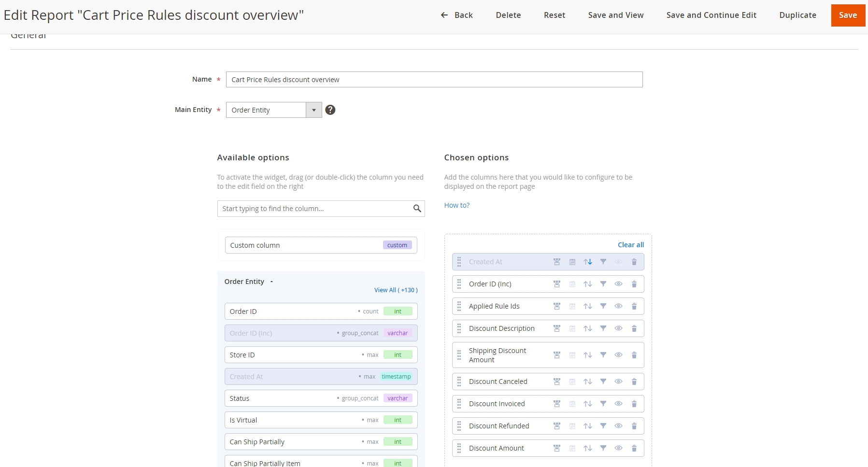
Task: Click filter funnel on Applied Rule Ids row
Action: [603, 306]
